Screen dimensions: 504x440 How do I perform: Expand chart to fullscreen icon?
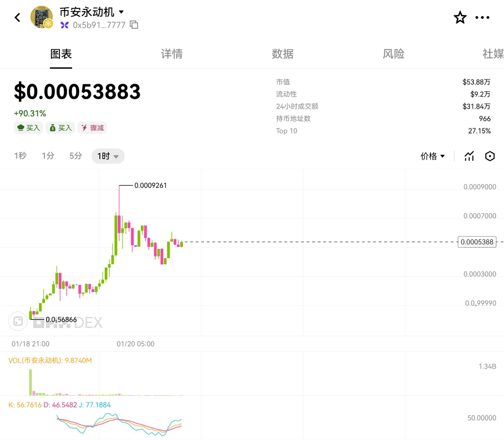click(18, 321)
